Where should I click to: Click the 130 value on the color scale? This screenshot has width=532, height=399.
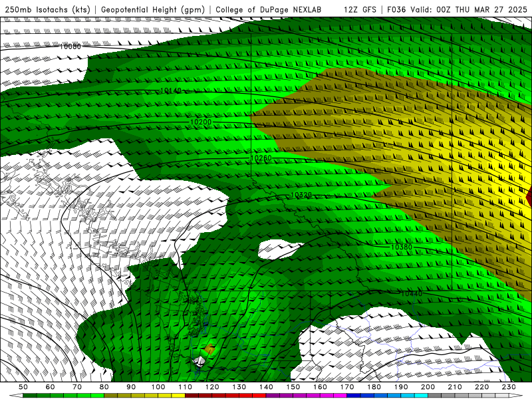tap(239, 387)
